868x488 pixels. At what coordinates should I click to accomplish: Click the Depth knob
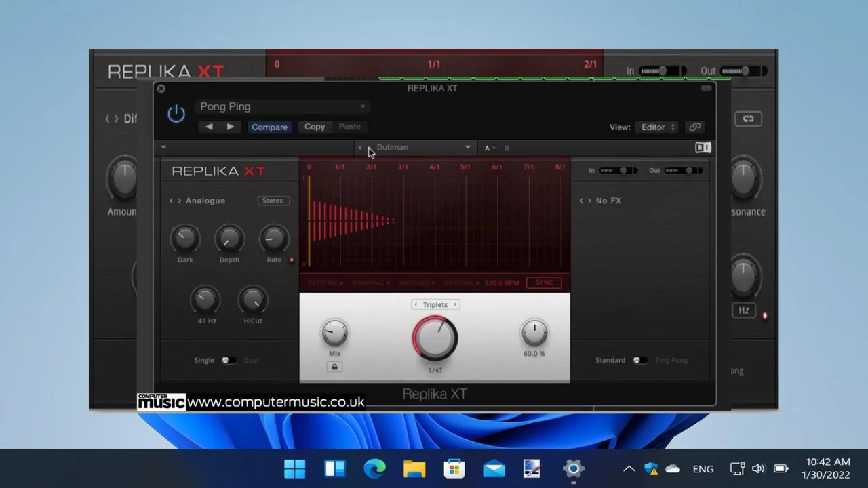click(x=229, y=239)
